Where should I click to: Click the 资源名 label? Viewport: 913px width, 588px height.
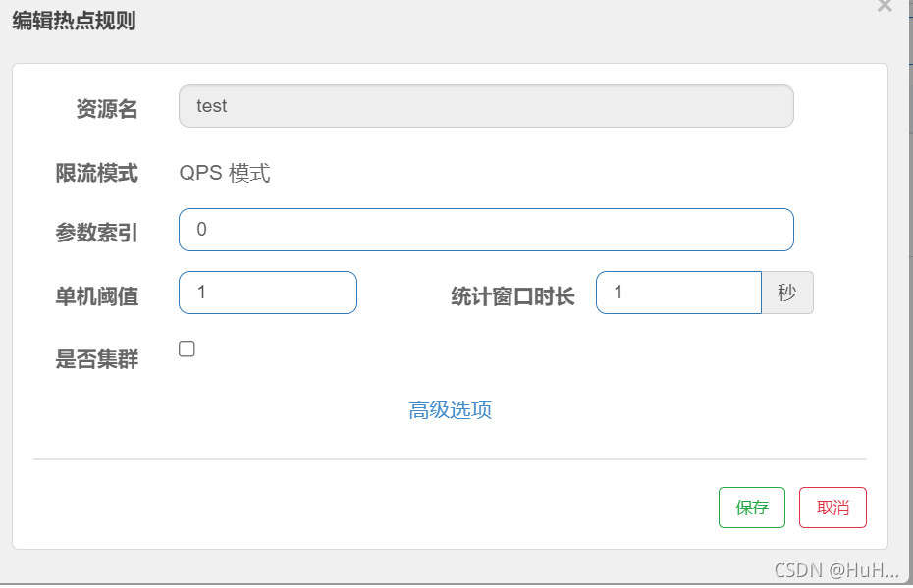click(107, 109)
